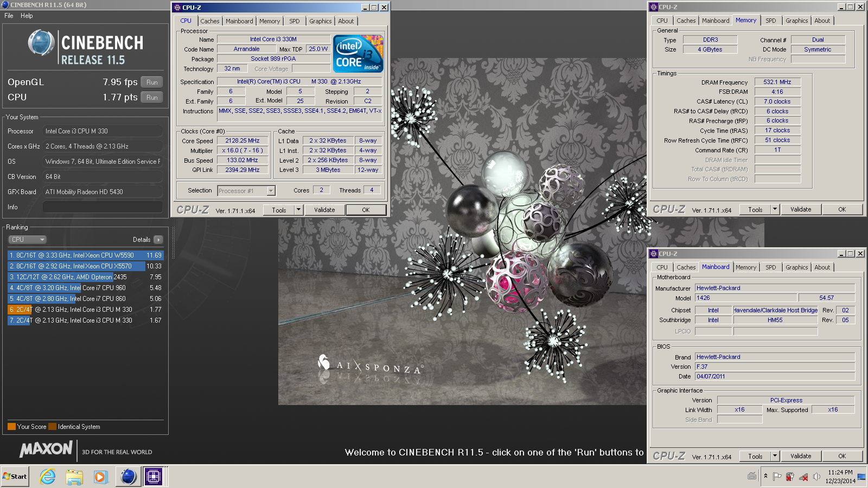Select ranking row AMD Opteron 2435
Viewport: 868px width, 488px height.
coord(86,277)
